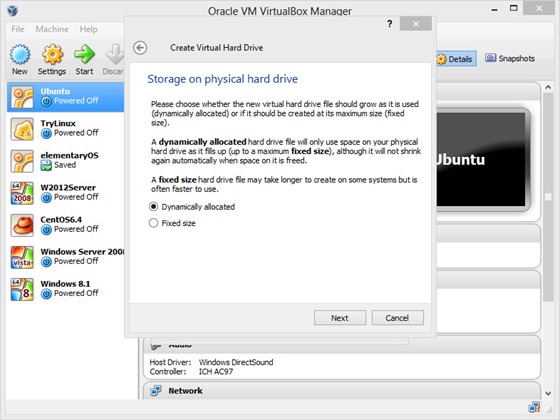Click Windows 8.1 Powered Off status icon

(x=46, y=294)
